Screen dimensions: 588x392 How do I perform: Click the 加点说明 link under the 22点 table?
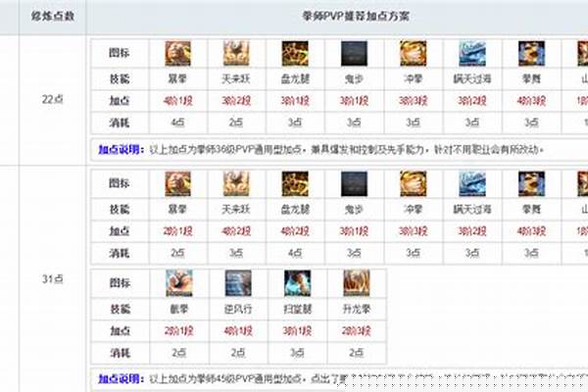click(122, 150)
